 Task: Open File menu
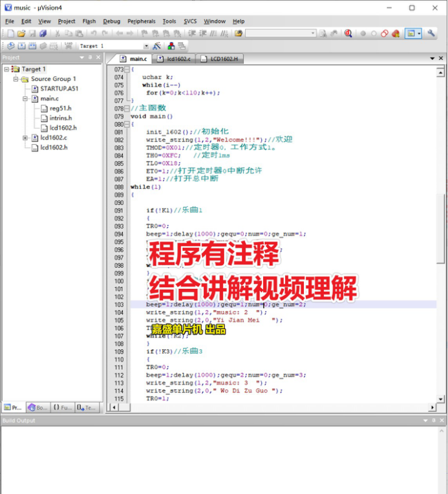pyautogui.click(x=10, y=21)
